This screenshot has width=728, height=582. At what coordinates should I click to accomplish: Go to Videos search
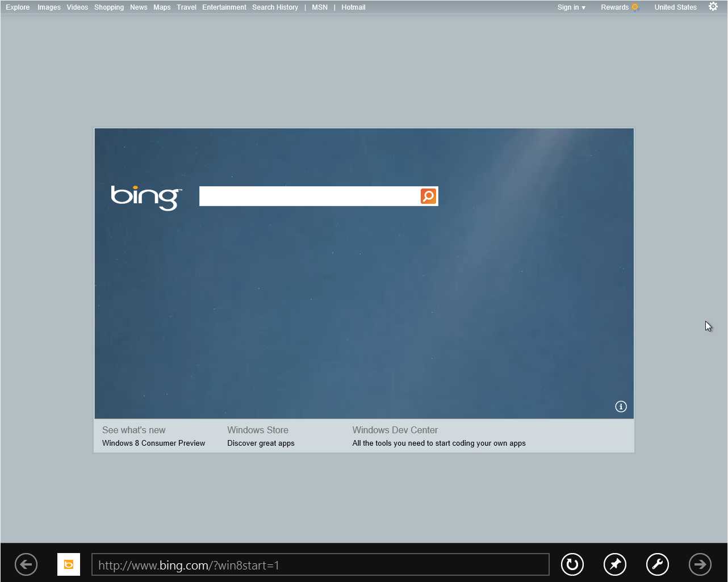click(77, 7)
